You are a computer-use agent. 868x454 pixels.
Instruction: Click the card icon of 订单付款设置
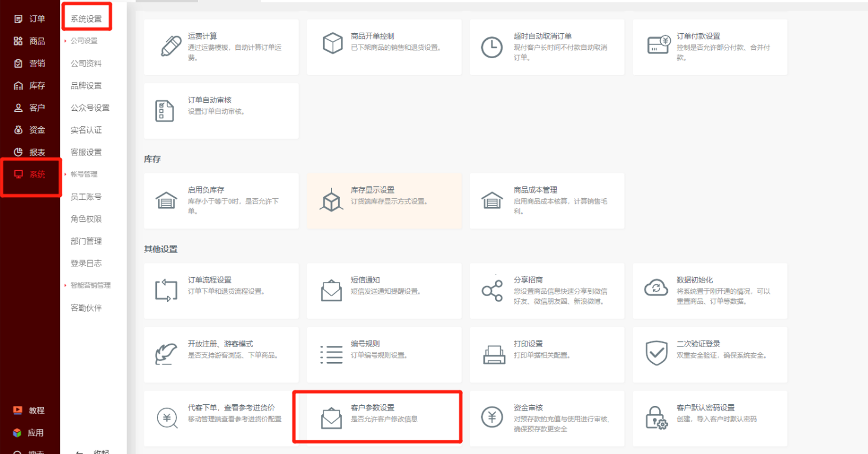[658, 45]
